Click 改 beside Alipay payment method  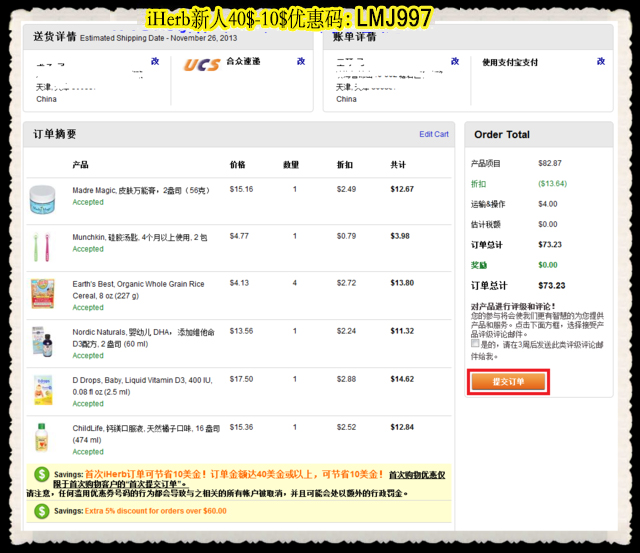click(600, 62)
